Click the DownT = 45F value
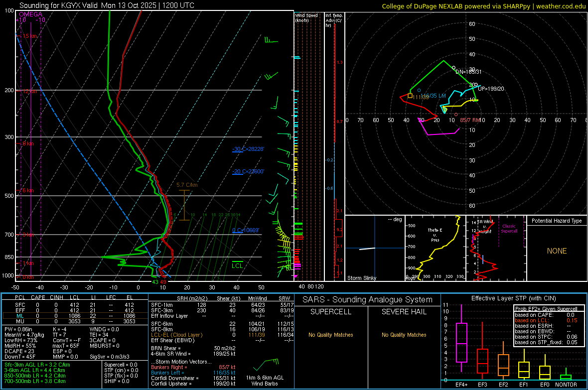This screenshot has width=588, height=390. point(20,357)
